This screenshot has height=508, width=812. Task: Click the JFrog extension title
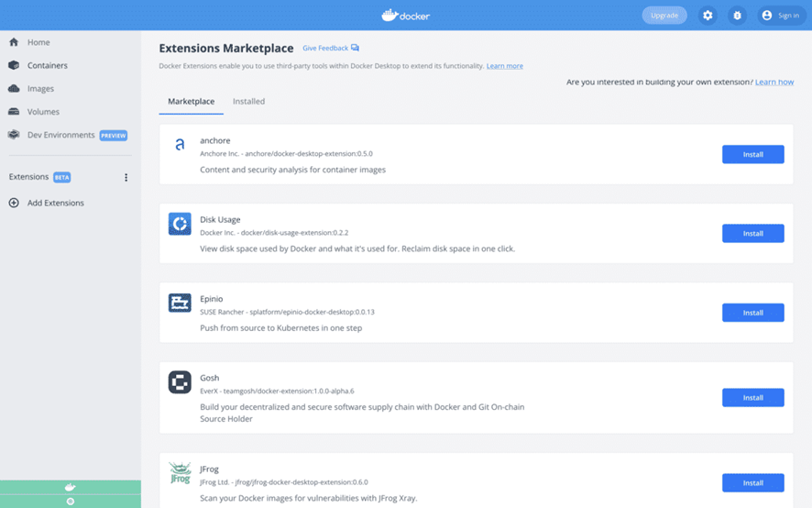coord(209,469)
